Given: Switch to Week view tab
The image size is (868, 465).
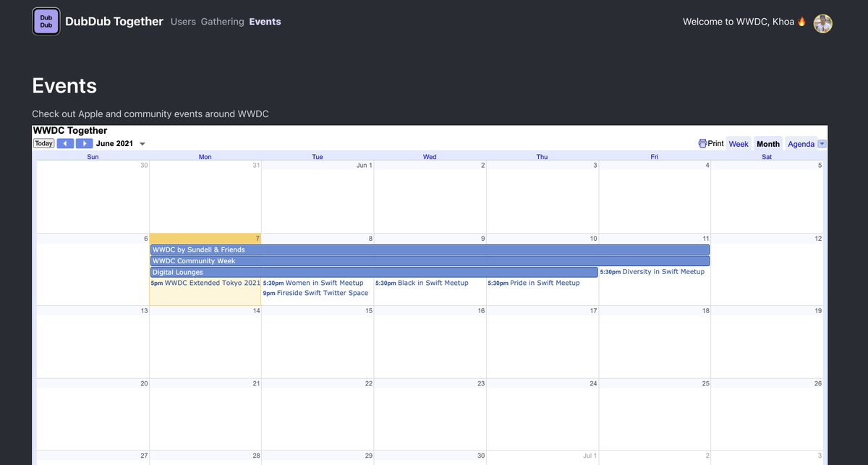Looking at the screenshot, I should (739, 143).
